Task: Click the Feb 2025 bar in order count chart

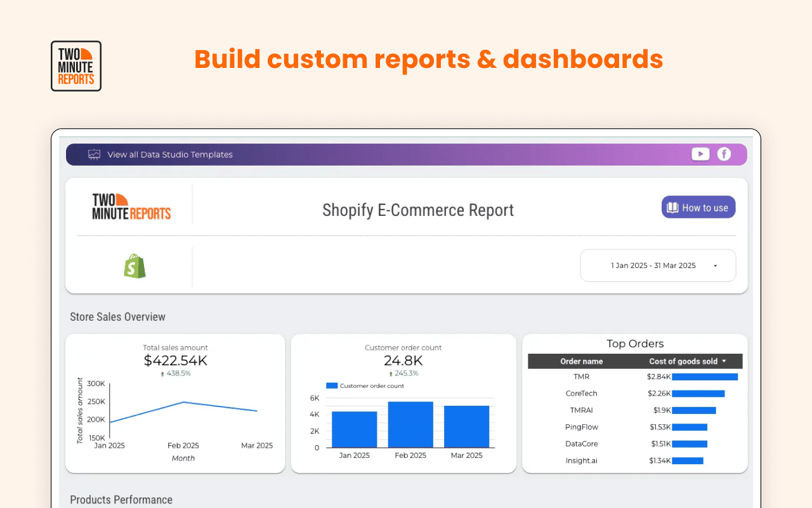Action: 410,424
